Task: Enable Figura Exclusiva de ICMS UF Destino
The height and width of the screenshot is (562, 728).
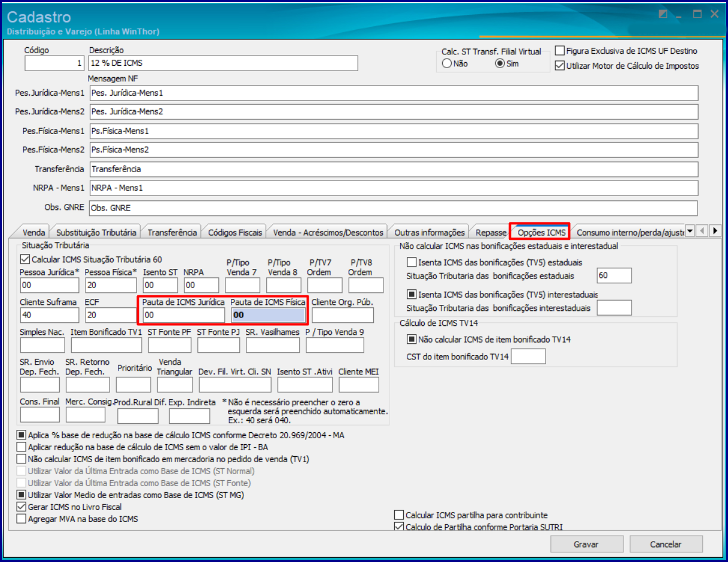Action: pyautogui.click(x=560, y=51)
